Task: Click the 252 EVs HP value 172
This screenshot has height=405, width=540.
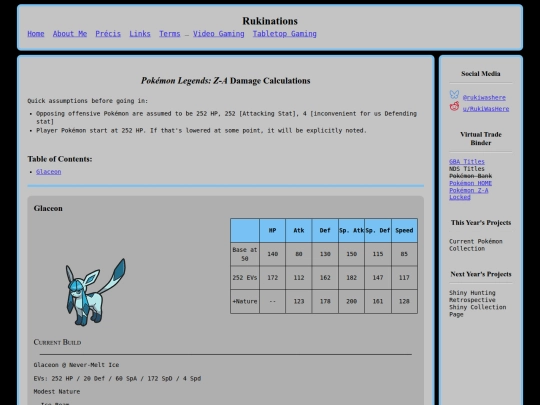Action: [x=272, y=278]
